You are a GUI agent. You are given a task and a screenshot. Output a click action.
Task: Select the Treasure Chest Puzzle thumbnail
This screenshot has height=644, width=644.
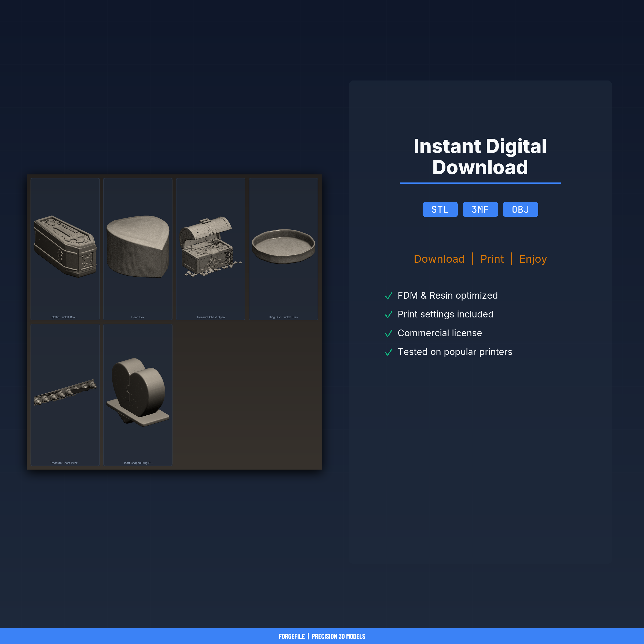tap(65, 392)
